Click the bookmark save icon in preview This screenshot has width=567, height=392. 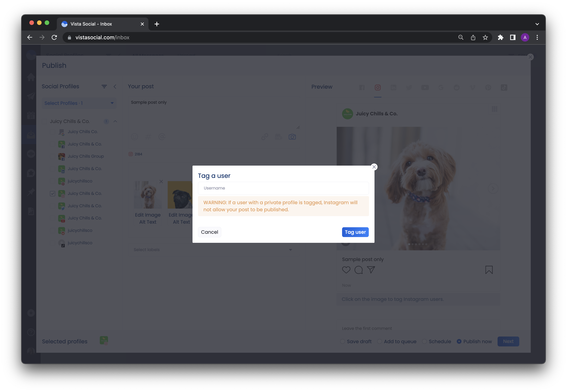pos(489,270)
